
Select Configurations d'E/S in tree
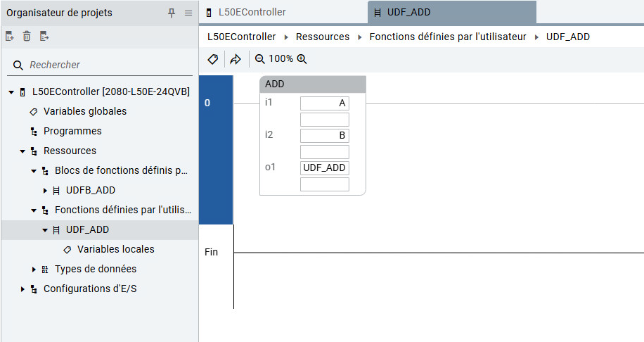tap(90, 289)
